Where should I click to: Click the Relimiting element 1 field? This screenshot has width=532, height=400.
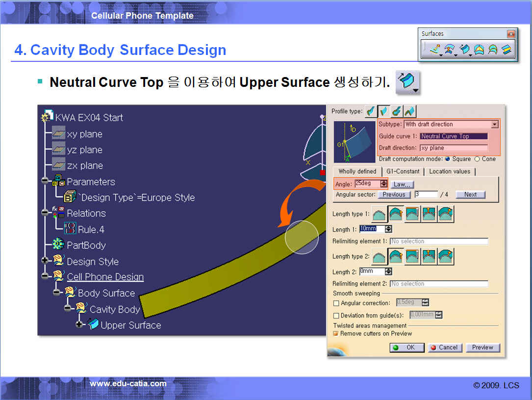439,241
